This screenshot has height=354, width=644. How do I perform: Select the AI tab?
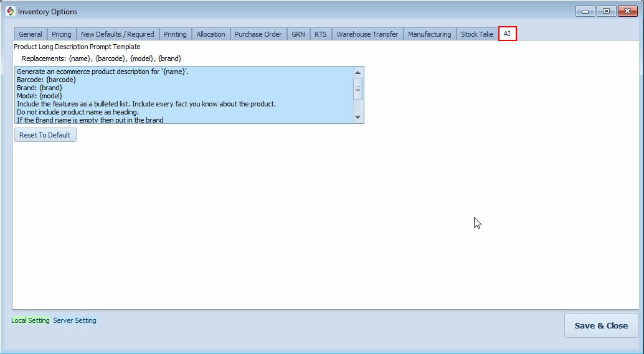pos(507,34)
